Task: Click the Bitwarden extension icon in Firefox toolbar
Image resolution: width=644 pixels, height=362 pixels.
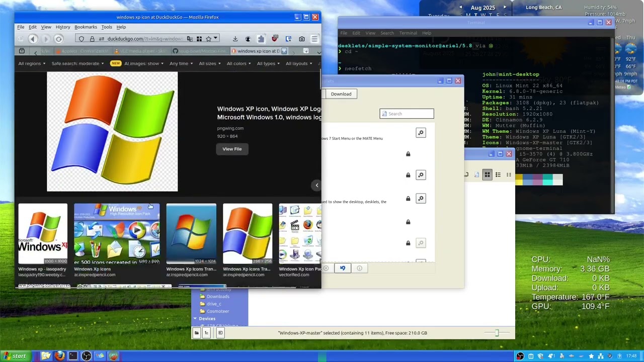Action: tap(288, 39)
